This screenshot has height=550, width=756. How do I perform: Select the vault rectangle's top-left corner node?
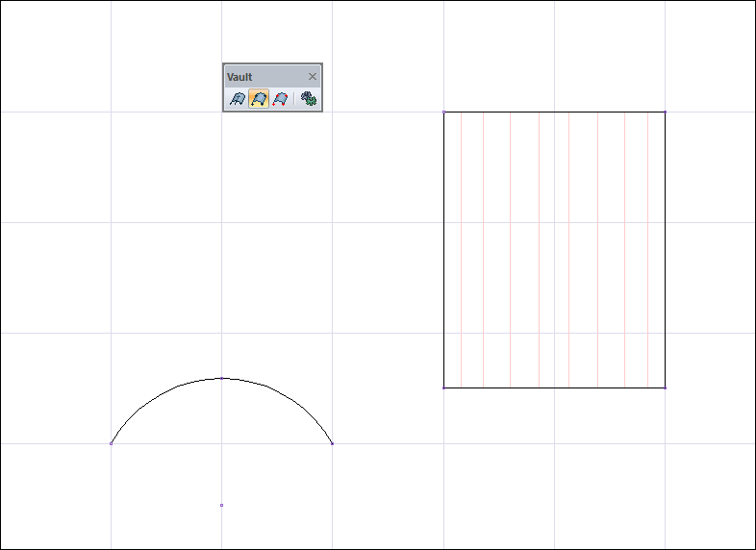click(x=444, y=112)
